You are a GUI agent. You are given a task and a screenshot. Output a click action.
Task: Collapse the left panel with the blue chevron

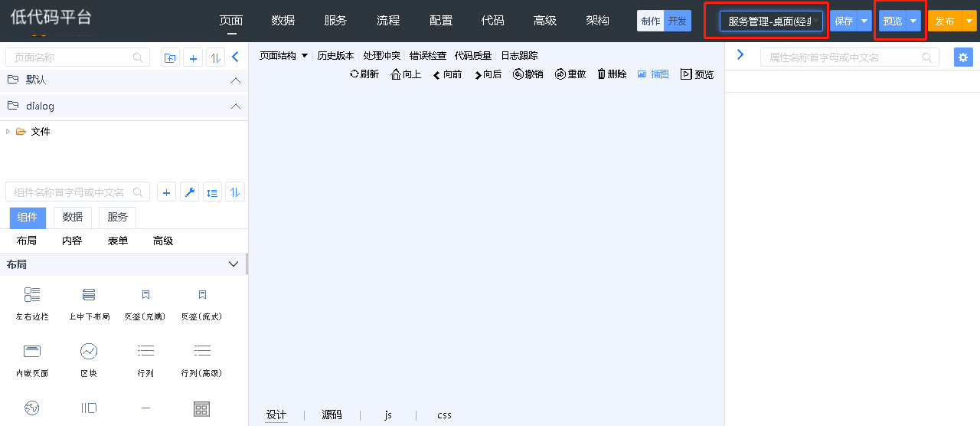(x=235, y=57)
